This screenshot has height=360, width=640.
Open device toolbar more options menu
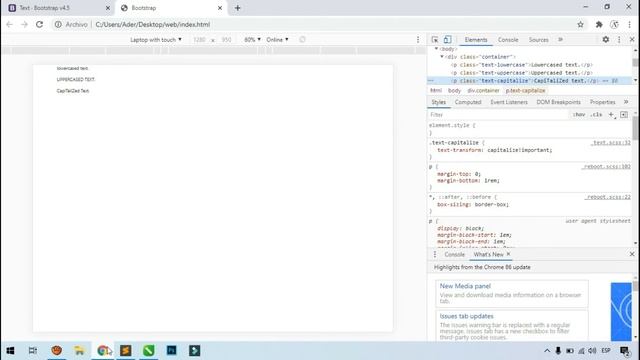pyautogui.click(x=418, y=40)
